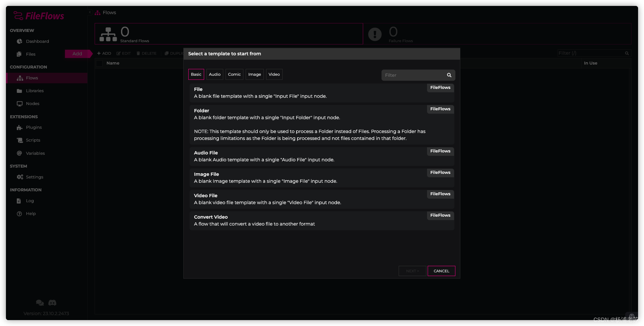Viewport: 644px width, 326px height.
Task: Collapse the sidebar with the chevron
Action: pos(90,12)
